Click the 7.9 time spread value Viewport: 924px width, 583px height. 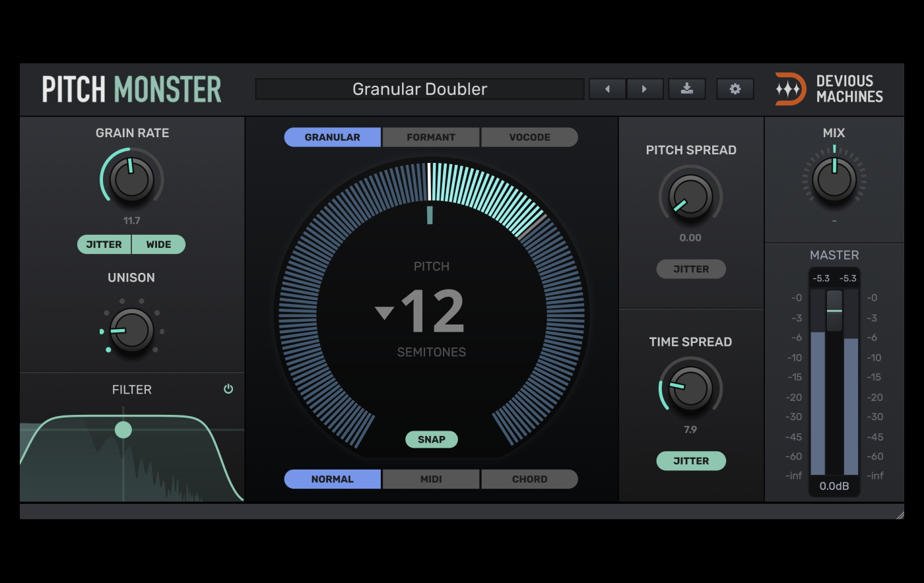[x=691, y=430]
